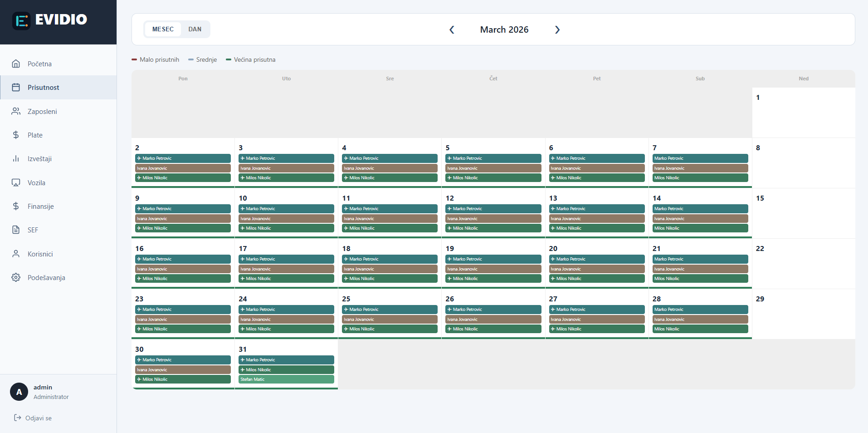Go to the previous month

452,30
